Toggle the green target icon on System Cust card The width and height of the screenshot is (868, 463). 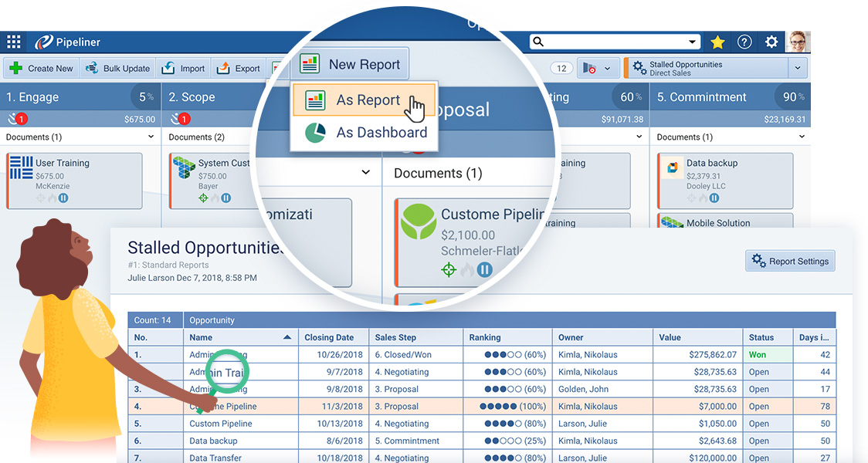tap(203, 198)
